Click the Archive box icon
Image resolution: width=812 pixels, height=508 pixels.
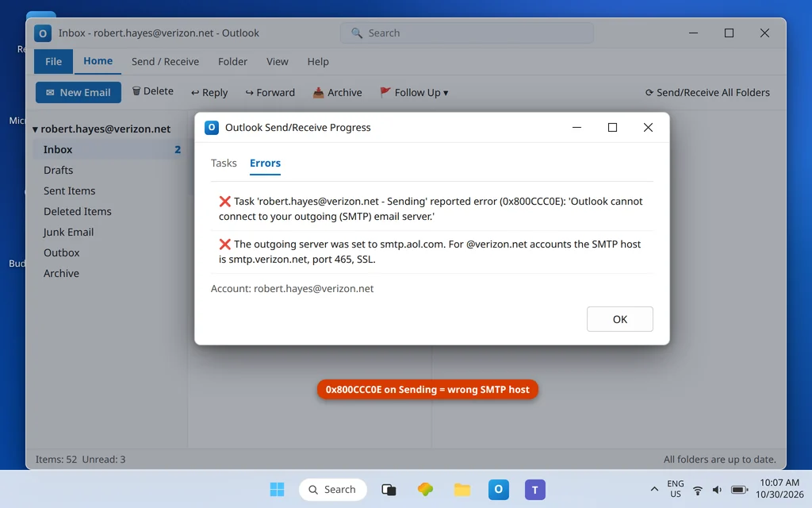[318, 92]
